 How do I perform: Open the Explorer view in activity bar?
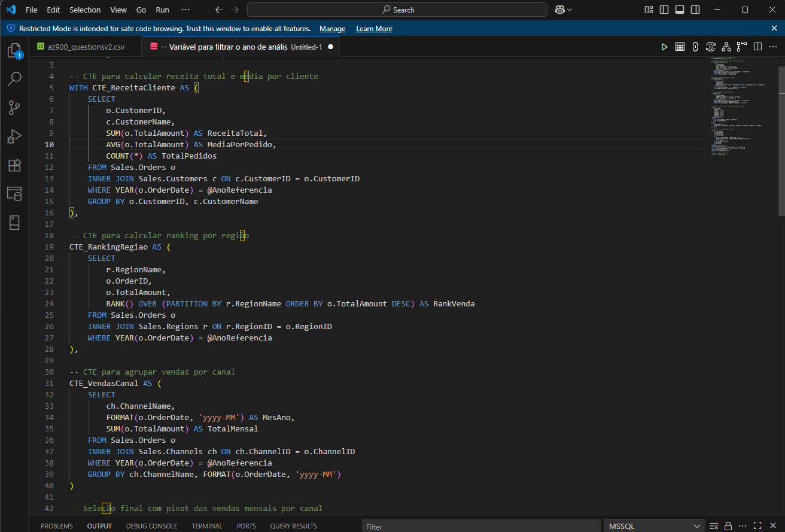(14, 51)
